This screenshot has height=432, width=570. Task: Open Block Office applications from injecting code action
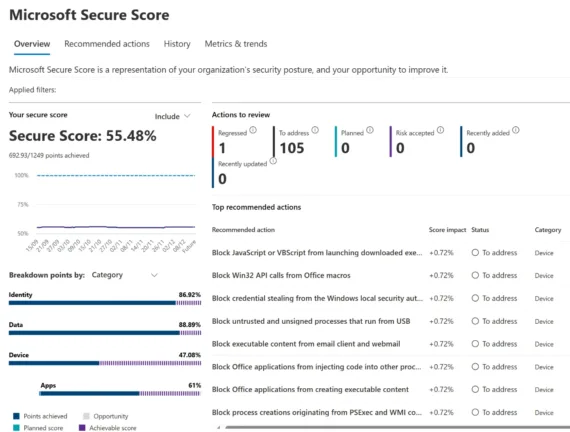tap(317, 367)
